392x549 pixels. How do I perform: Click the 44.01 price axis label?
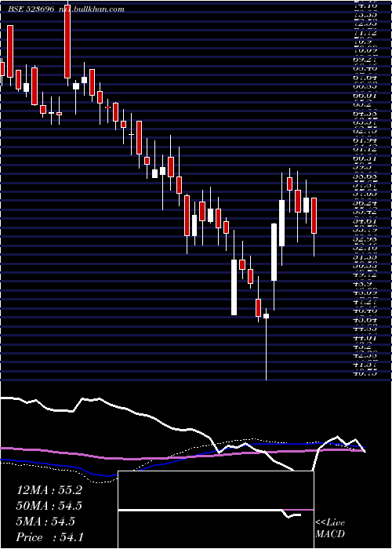(x=365, y=337)
